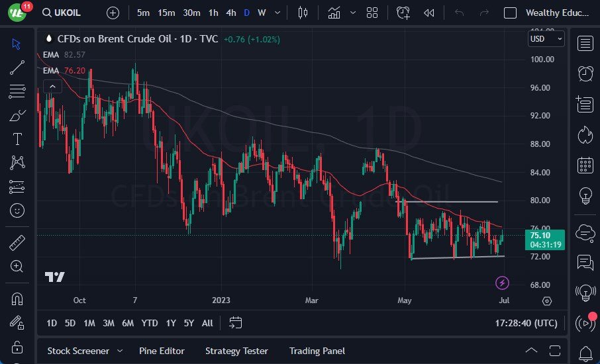Toggle the magnet snap mode
Viewport: 600px width, 364px height.
point(17,299)
